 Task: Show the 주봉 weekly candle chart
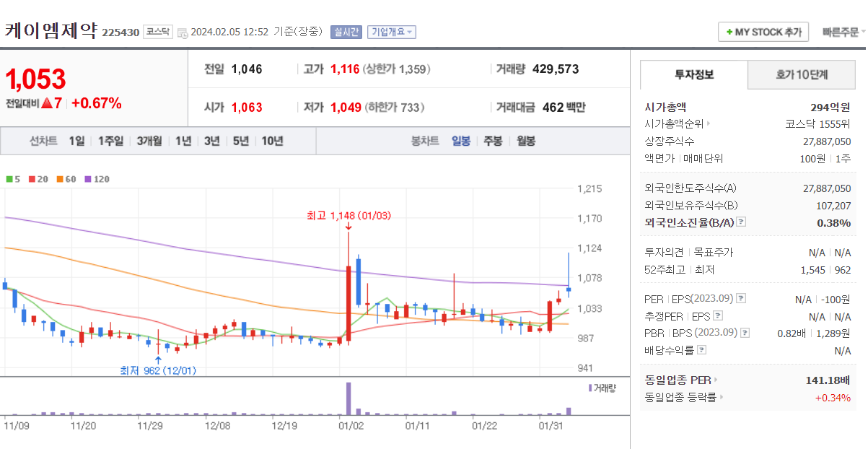tap(493, 141)
